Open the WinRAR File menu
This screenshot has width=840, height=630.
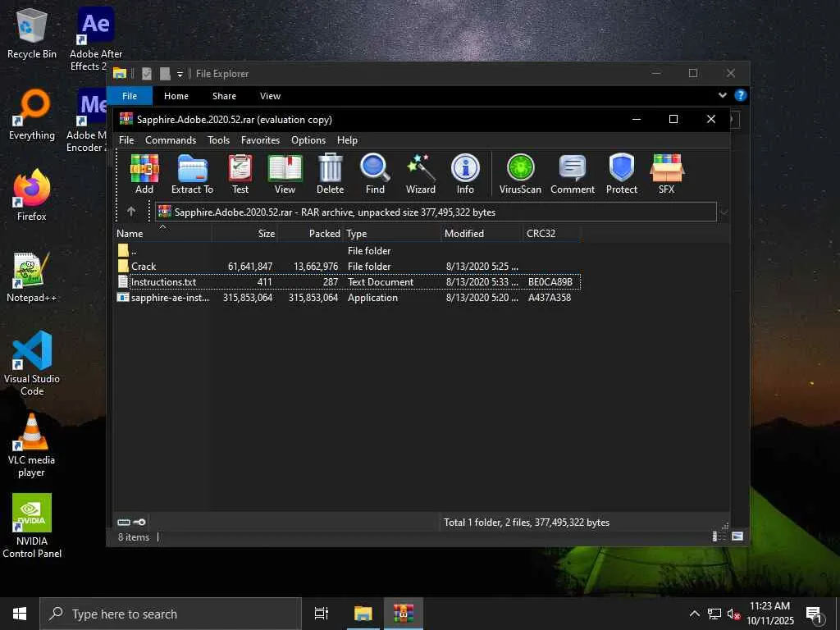point(126,139)
